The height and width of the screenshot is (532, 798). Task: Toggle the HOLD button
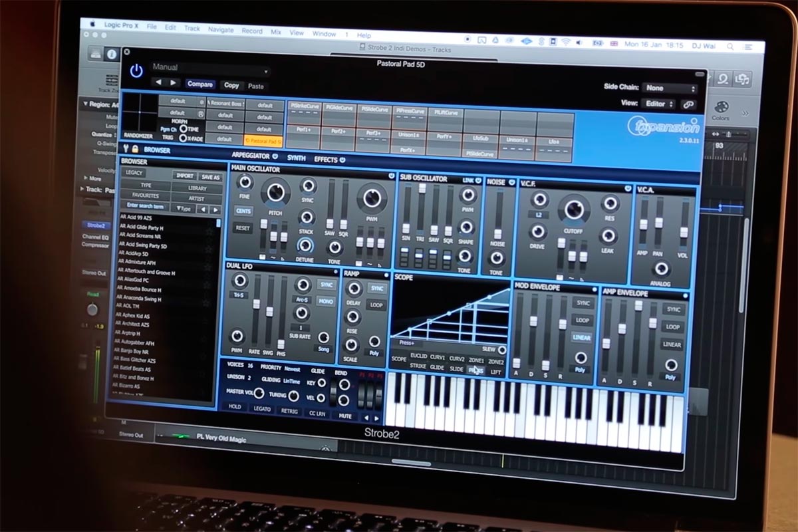[235, 407]
